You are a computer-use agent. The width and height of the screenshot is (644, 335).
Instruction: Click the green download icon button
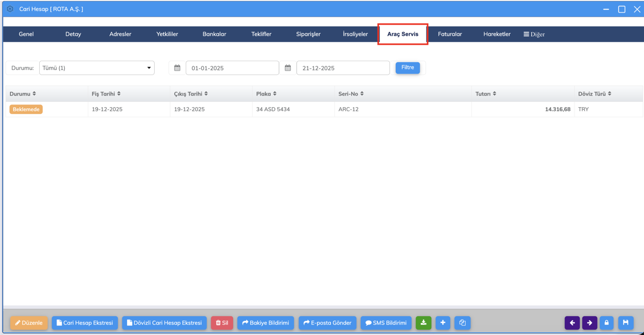(x=423, y=323)
